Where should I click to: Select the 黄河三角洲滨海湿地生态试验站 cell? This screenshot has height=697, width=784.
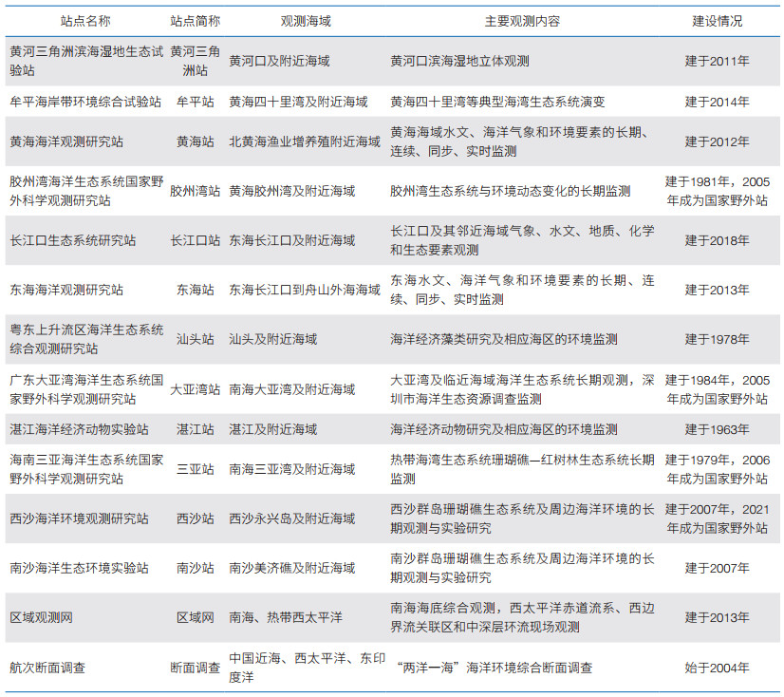point(86,61)
